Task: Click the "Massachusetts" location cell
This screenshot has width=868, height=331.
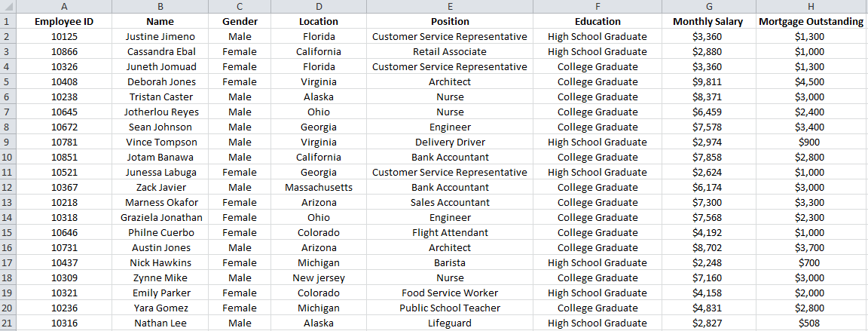Action: click(x=319, y=187)
